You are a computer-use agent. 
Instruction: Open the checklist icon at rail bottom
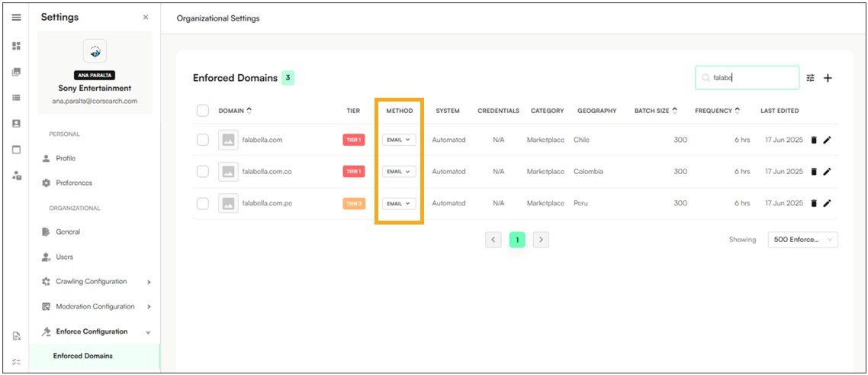pyautogui.click(x=17, y=362)
